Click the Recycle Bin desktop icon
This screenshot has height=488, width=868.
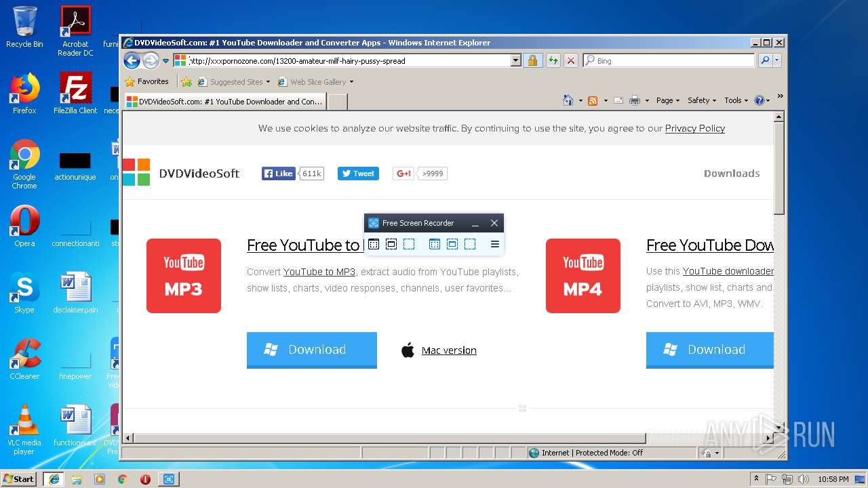24,27
